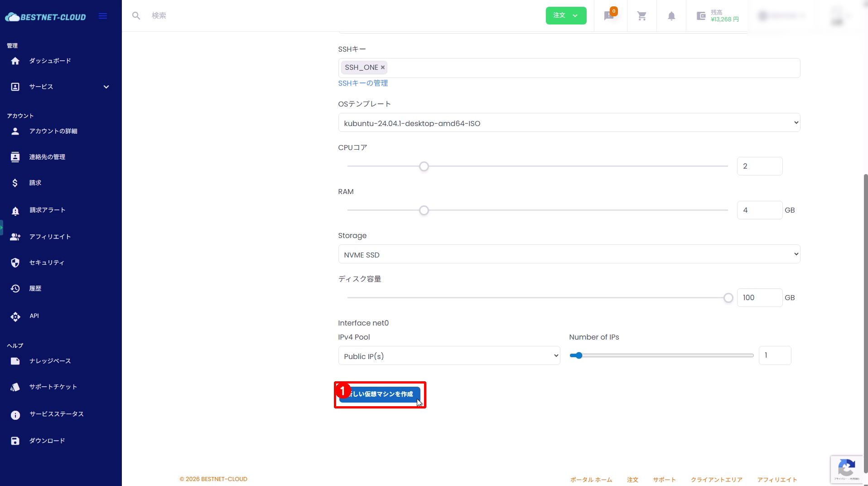Screen dimensions: 868x486
Task: Click the CPUコア slider handle
Action: pos(424,166)
